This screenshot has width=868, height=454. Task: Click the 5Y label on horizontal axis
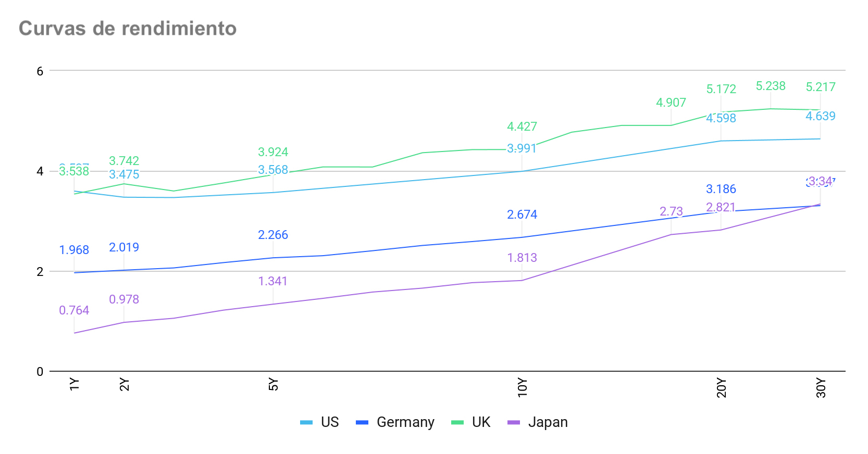[274, 385]
